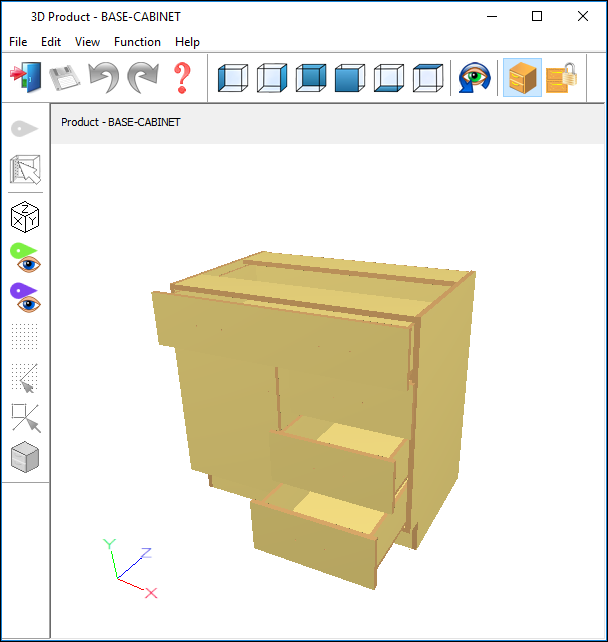This screenshot has width=608, height=642.
Task: Select the fourth solid blue cube view
Action: pos(350,78)
